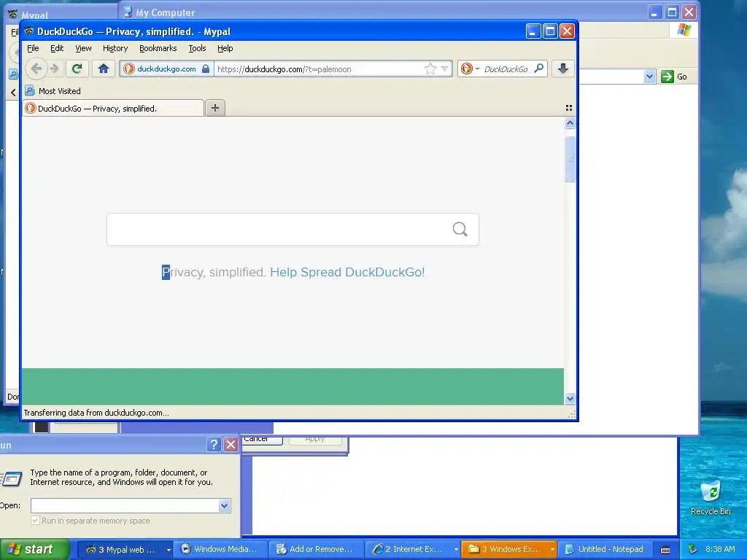Open the Windows Start menu

point(35,549)
